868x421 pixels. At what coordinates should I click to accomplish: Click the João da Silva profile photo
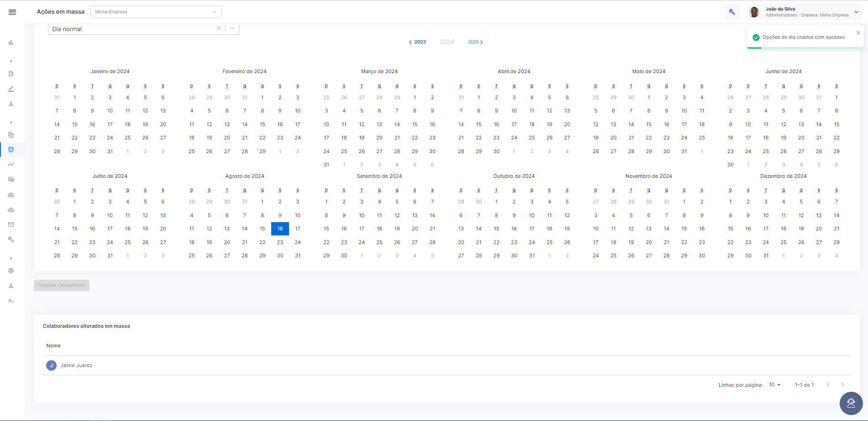click(754, 12)
